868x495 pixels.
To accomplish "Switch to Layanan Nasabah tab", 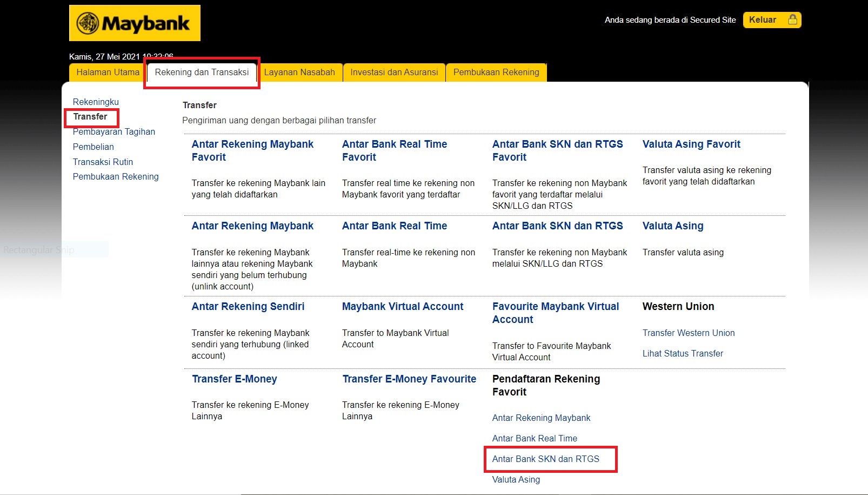I will [299, 72].
